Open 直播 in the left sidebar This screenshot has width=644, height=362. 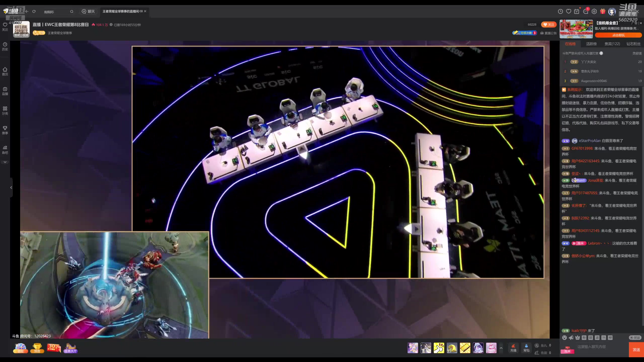tap(5, 91)
